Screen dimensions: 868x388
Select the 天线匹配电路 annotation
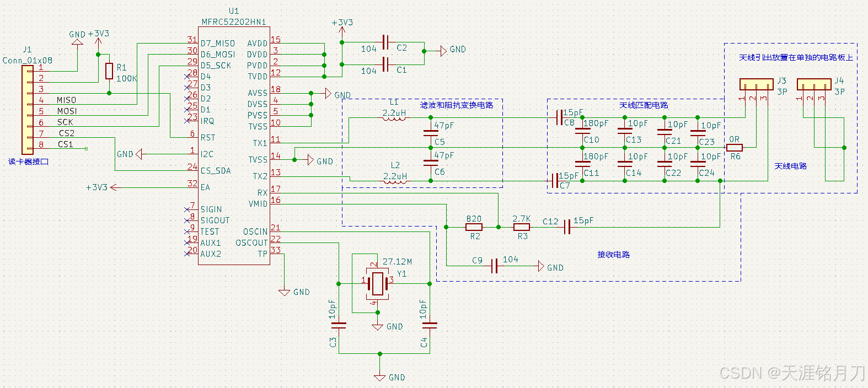click(x=644, y=105)
